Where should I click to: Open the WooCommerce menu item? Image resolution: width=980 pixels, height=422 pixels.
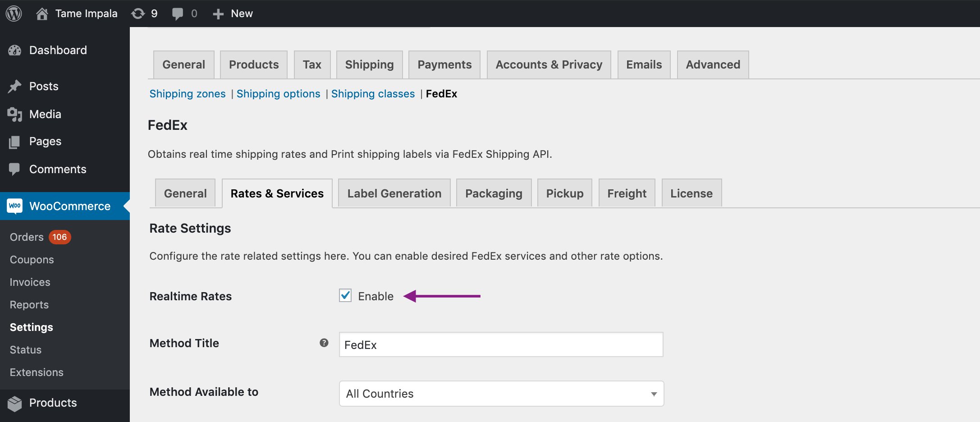point(65,206)
